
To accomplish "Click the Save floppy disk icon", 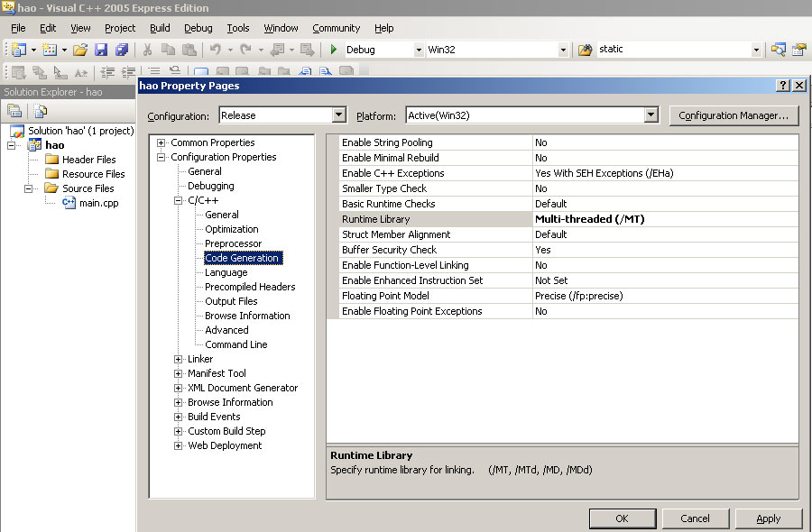I will pos(101,50).
